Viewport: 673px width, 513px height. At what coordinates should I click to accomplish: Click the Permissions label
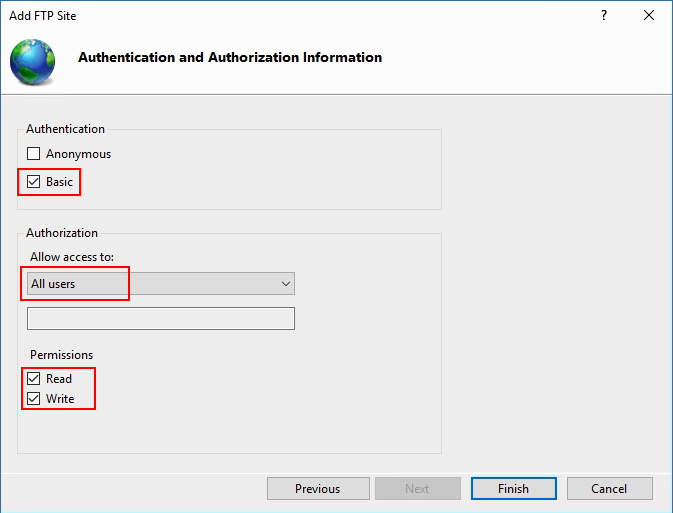tap(61, 355)
